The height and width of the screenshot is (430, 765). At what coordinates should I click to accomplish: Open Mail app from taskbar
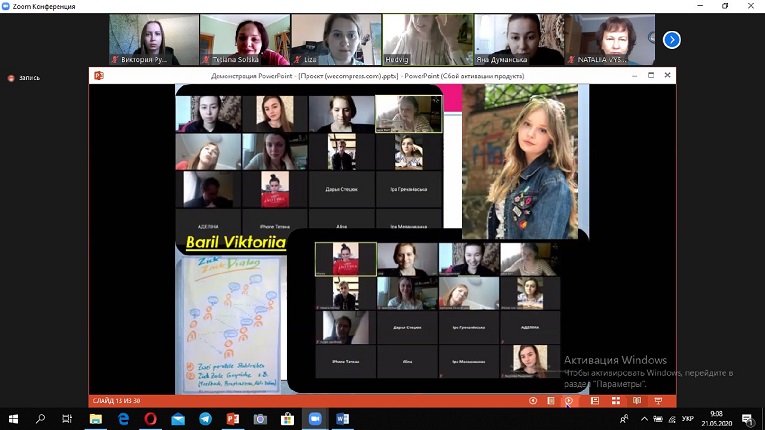click(178, 419)
